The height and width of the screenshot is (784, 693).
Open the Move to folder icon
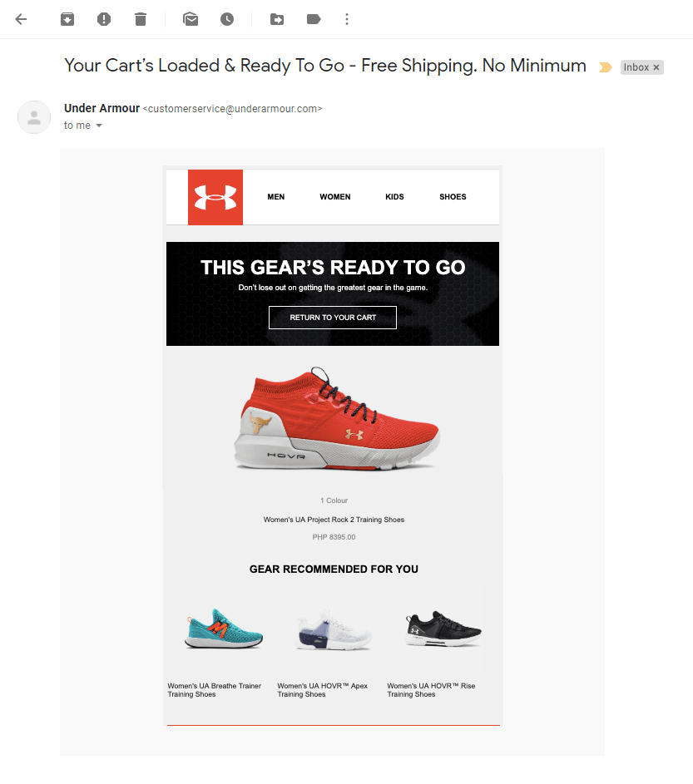(277, 19)
